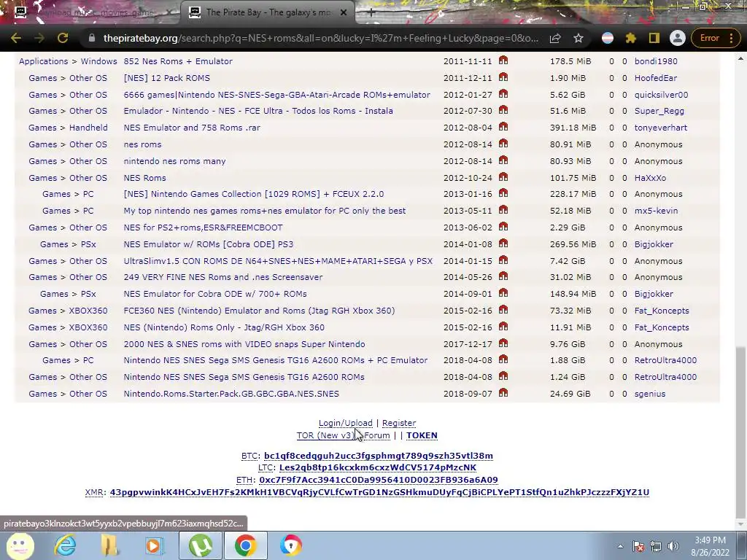747x560 pixels.
Task: Open NES (Nintendo) Roms Only - Jtag/RGH torrent
Action: (x=224, y=327)
